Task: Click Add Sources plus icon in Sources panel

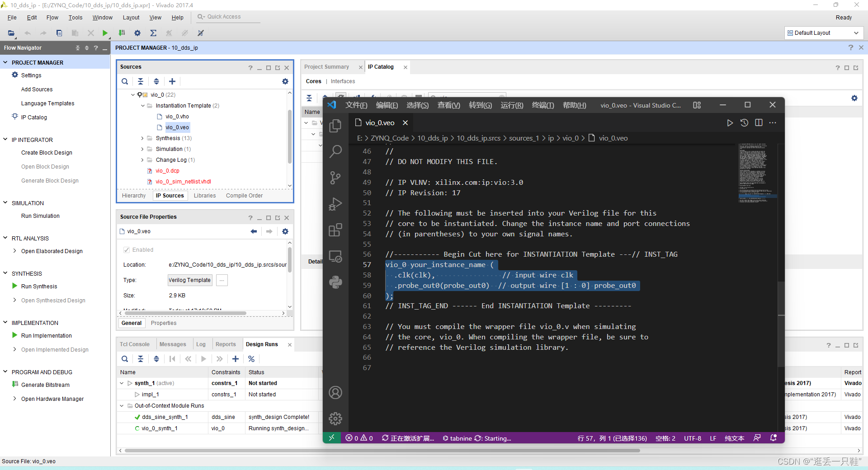Action: pos(172,81)
